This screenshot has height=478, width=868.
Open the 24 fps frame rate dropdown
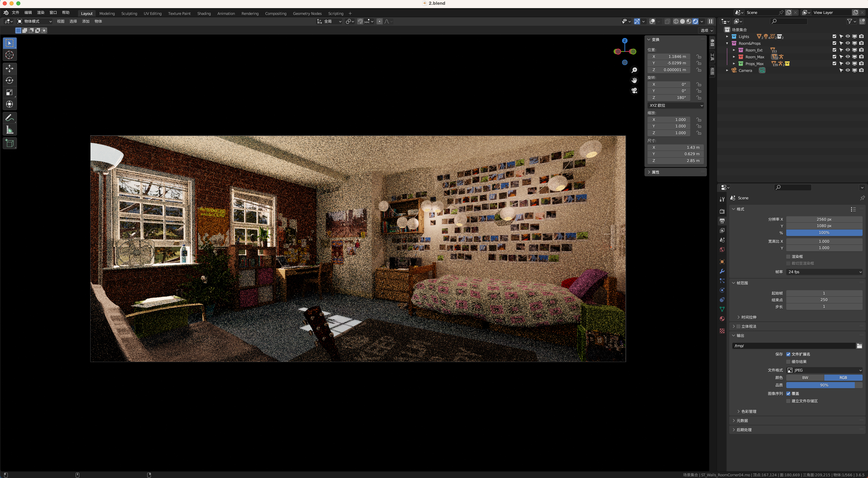pos(824,272)
